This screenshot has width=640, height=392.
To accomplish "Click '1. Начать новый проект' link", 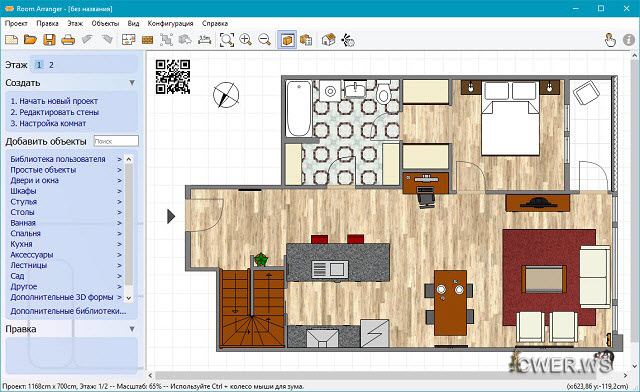I will click(x=54, y=101).
